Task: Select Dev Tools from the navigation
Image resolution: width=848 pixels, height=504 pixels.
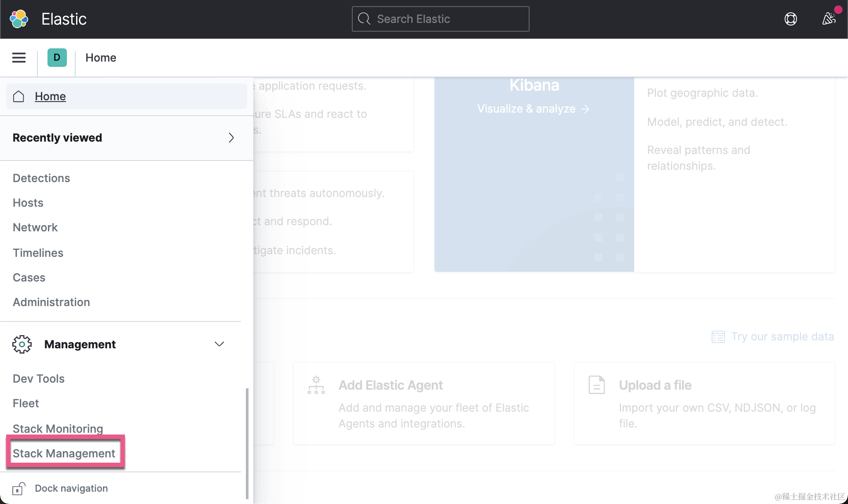Action: 39,379
